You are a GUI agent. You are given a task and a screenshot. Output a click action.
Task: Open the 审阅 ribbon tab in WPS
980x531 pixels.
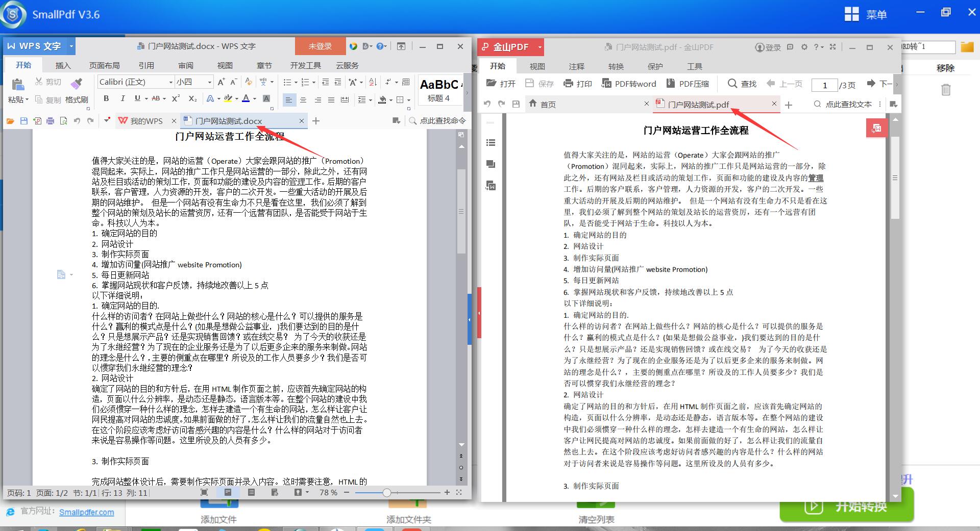[186, 66]
